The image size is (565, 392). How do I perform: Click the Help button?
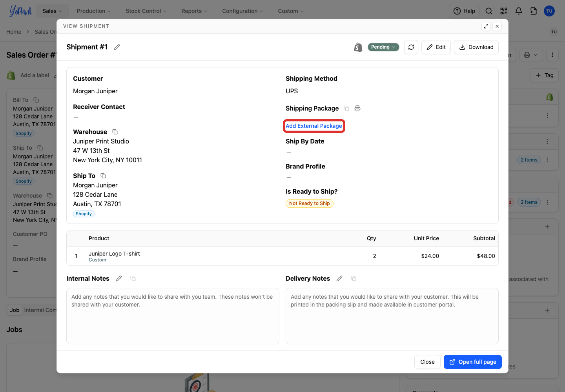coord(464,11)
